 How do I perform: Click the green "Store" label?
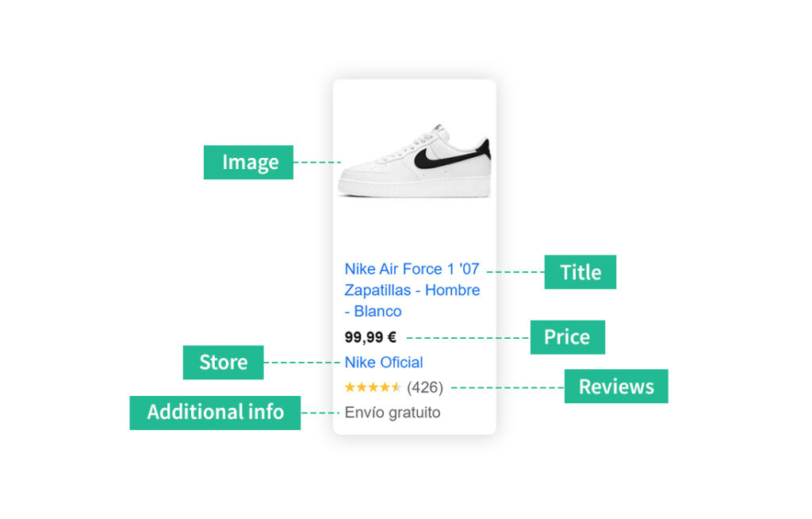pyautogui.click(x=223, y=363)
